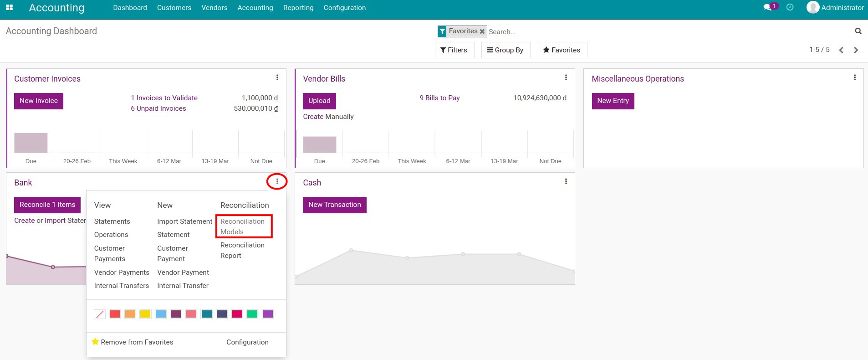Click the New Invoice button
This screenshot has height=360, width=868.
coord(39,101)
